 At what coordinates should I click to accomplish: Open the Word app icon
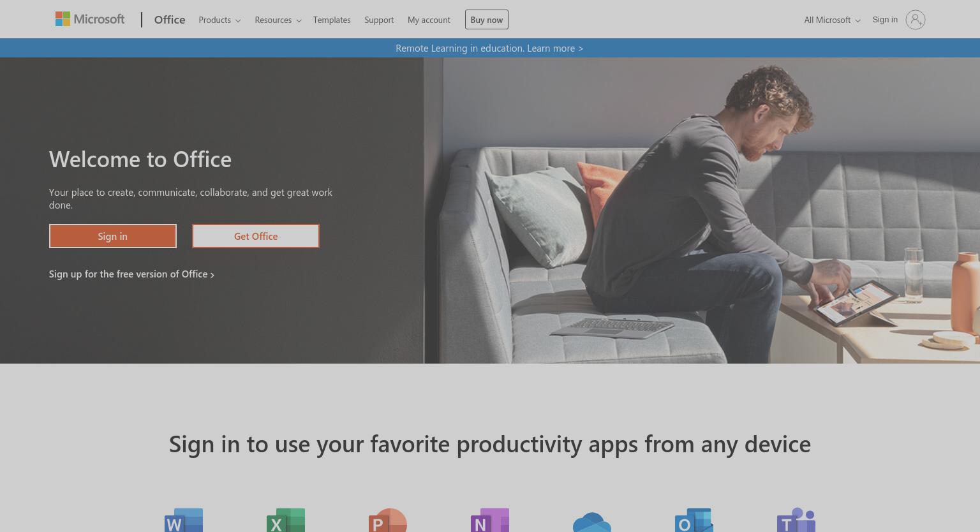(x=184, y=520)
